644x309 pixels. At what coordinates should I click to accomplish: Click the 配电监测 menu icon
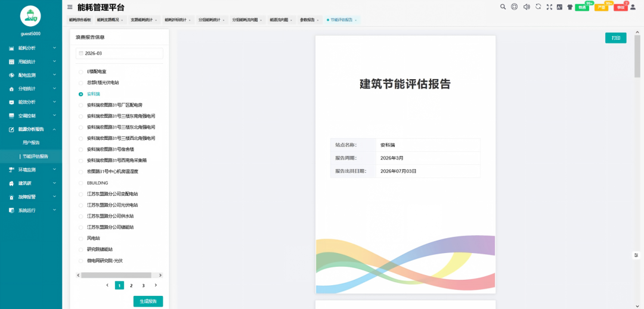coord(11,76)
